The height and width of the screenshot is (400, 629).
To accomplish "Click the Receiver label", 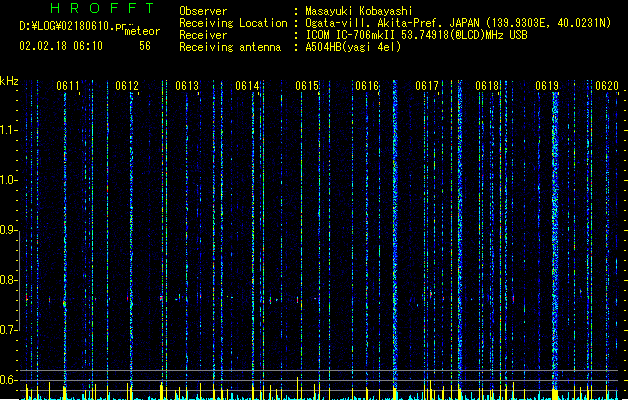I will [x=203, y=35].
